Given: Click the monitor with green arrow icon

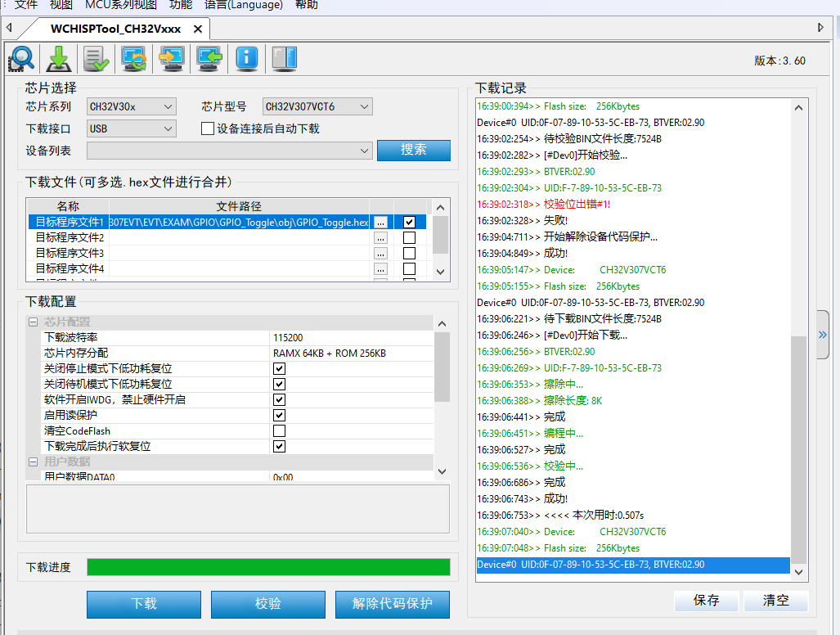Looking at the screenshot, I should coord(209,59).
